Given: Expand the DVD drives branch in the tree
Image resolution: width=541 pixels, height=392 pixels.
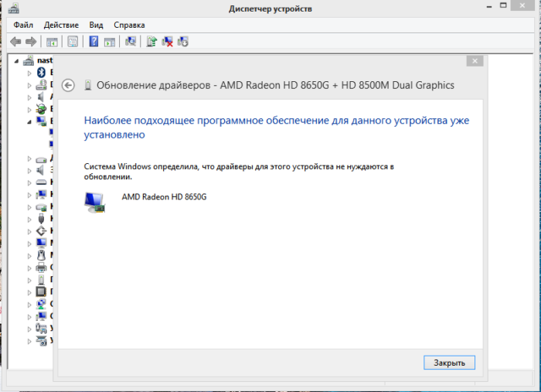Looking at the screenshot, I should pos(29,85).
